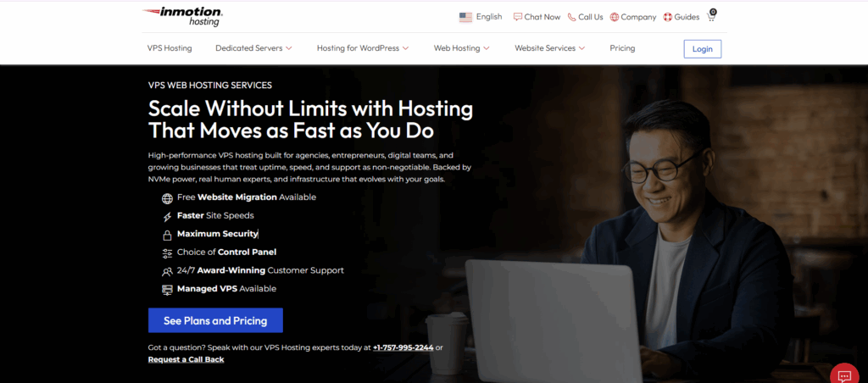Click the Request a Call Back link
Viewport: 868px width, 383px height.
coord(186,359)
